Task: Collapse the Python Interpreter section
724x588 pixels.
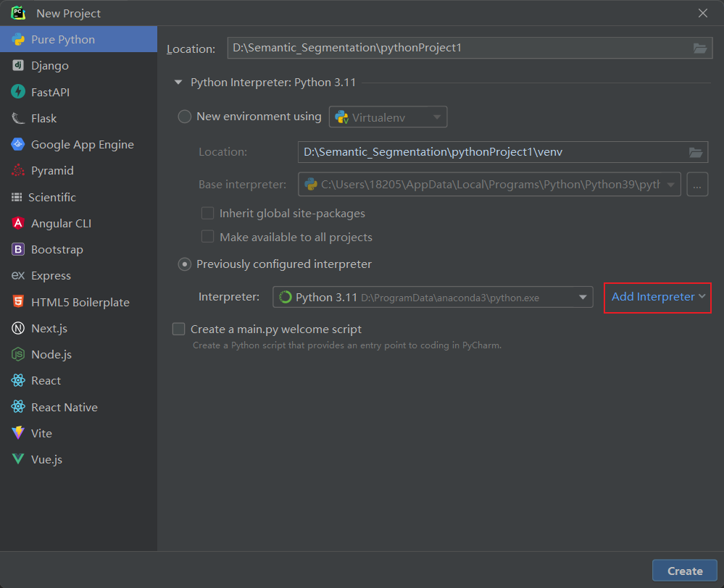Action: (x=178, y=82)
